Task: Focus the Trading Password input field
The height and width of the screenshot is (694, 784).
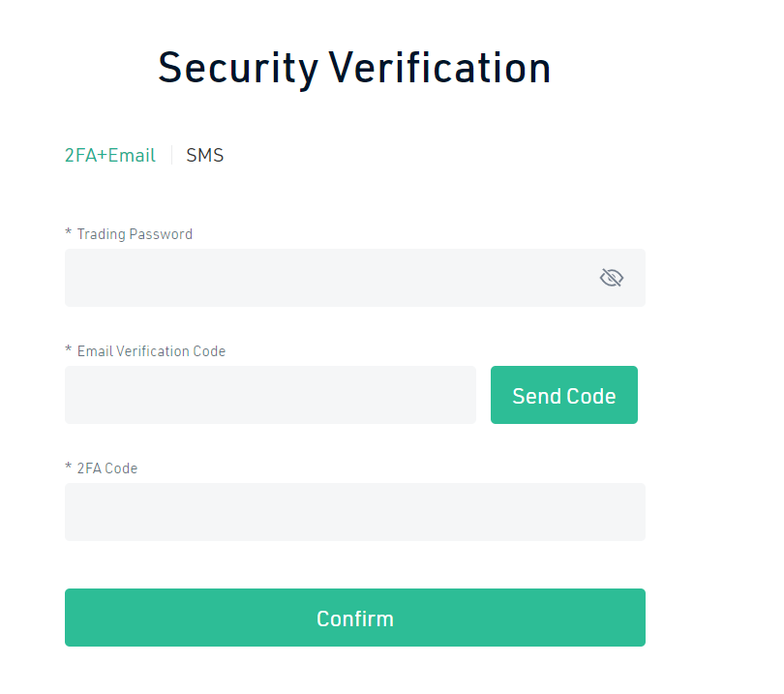Action: pos(329,279)
